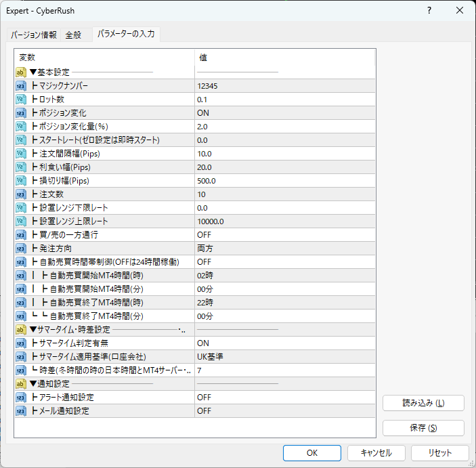Switch to the バージョン情報 tab
Image resolution: width=476 pixels, height=468 pixels.
(33, 35)
